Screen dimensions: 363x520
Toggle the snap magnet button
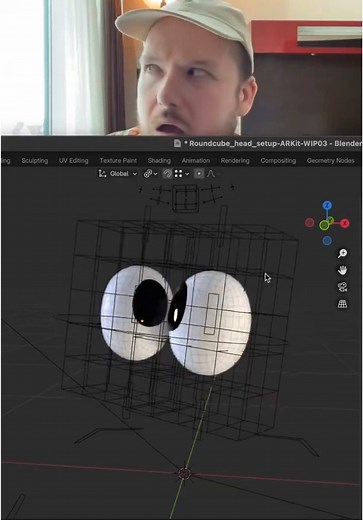pyautogui.click(x=167, y=174)
